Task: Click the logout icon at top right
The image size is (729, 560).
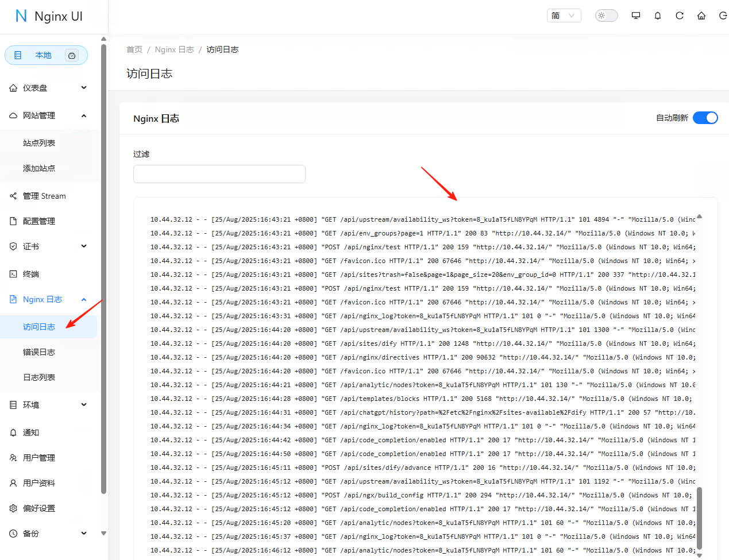Action: pos(723,16)
